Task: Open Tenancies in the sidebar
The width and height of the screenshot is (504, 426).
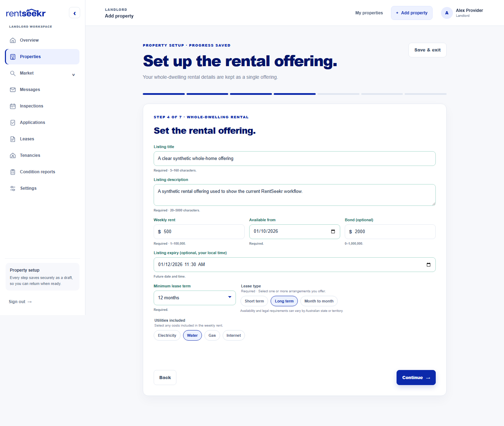Action: tap(42, 155)
